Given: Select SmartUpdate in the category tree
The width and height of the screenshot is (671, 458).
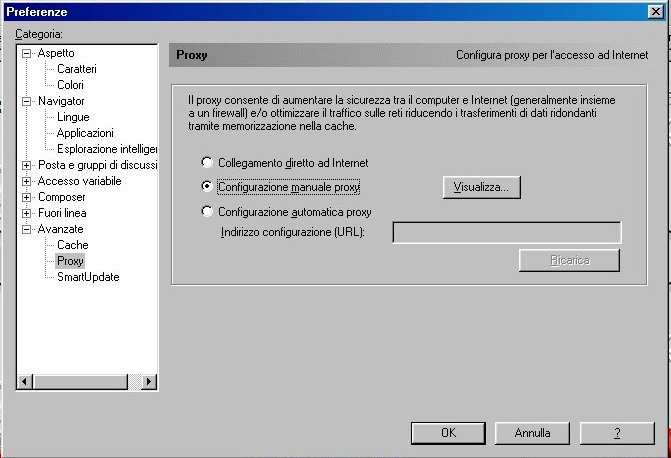Looking at the screenshot, I should (x=88, y=277).
